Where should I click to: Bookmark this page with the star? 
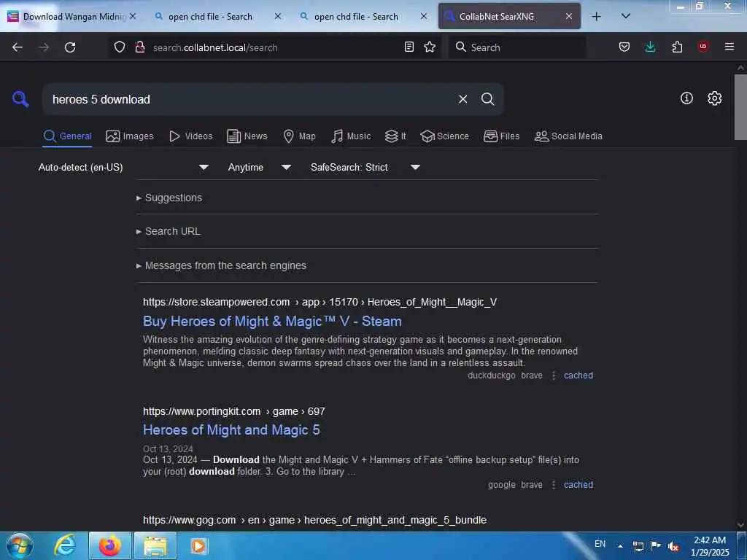coord(430,47)
